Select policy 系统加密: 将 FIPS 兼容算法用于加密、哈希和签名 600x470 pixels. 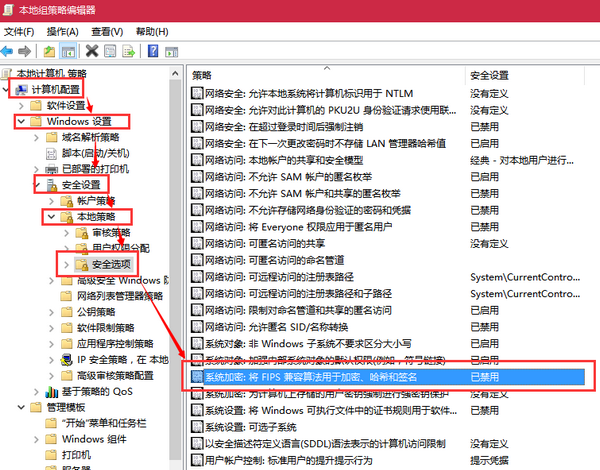pyautogui.click(x=387, y=377)
